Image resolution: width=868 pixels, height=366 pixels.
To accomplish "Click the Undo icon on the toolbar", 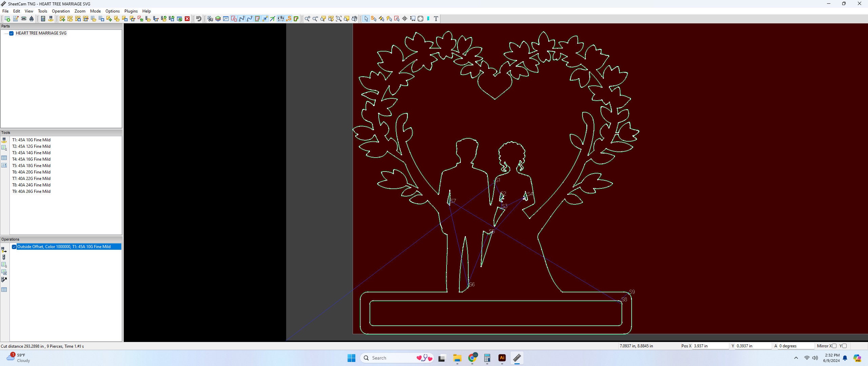I will [x=199, y=19].
